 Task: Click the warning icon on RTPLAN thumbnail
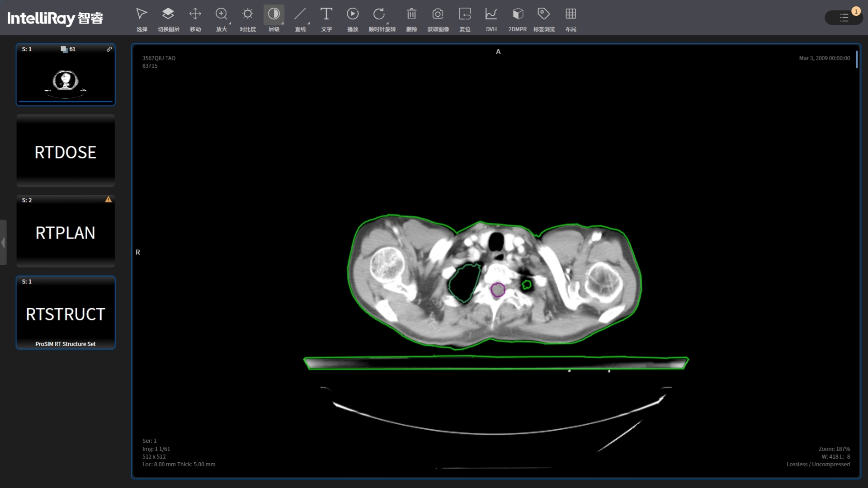click(108, 199)
